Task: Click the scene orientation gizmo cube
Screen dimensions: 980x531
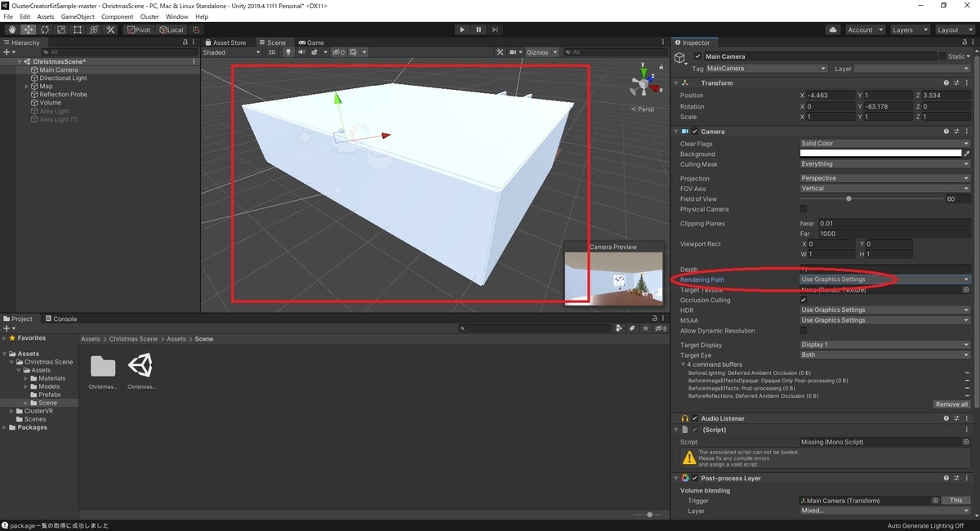Action: point(644,84)
